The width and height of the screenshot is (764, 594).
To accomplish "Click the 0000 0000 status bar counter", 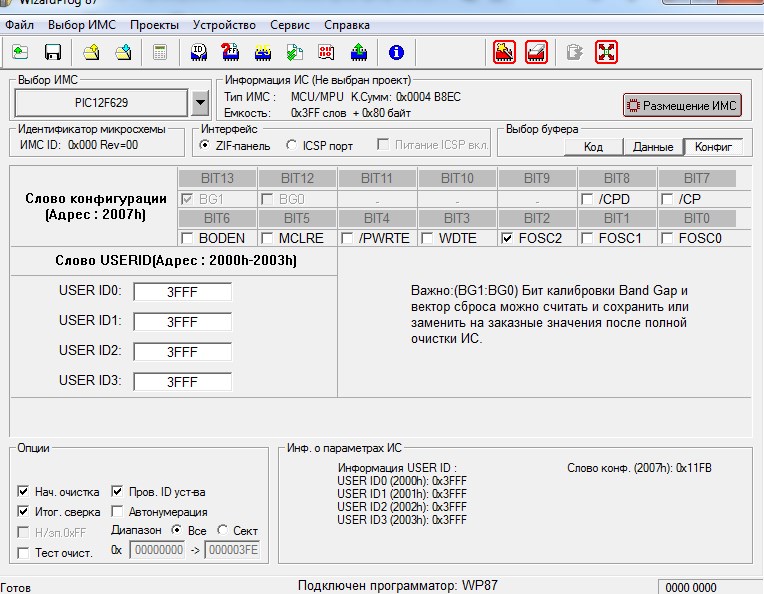I will click(x=690, y=587).
